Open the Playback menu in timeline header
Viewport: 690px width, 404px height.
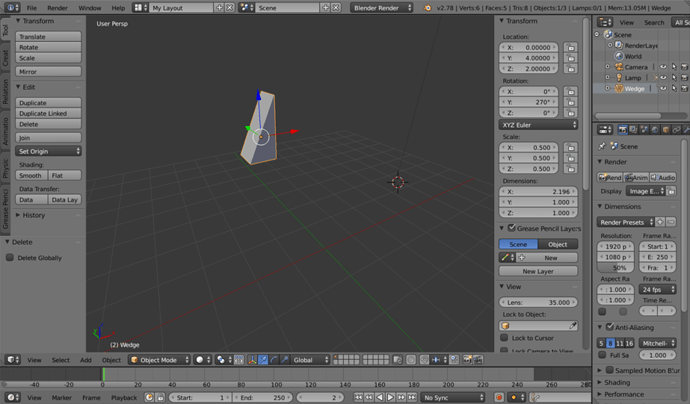click(124, 398)
